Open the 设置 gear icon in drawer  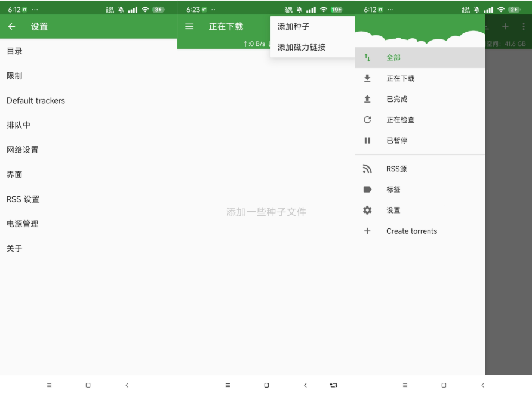(367, 210)
